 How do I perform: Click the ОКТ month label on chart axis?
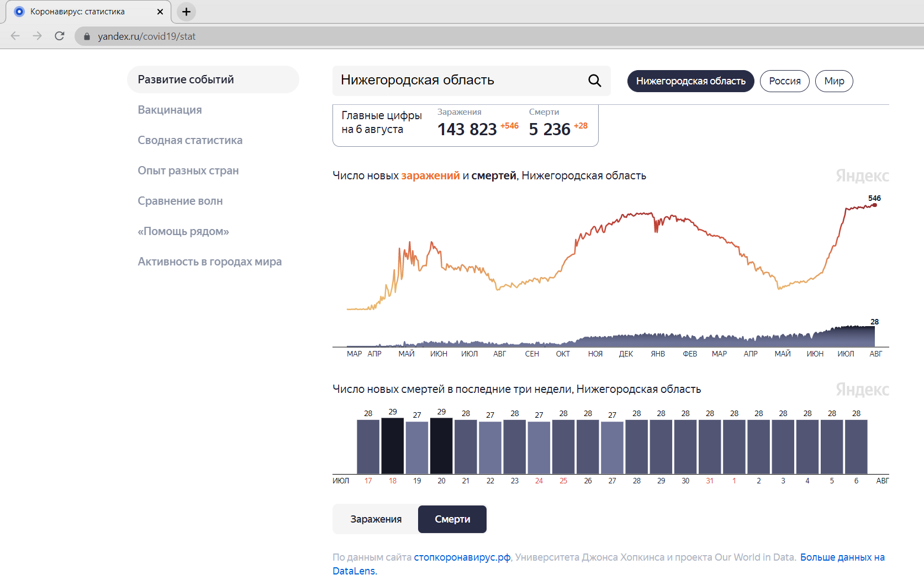(x=563, y=354)
